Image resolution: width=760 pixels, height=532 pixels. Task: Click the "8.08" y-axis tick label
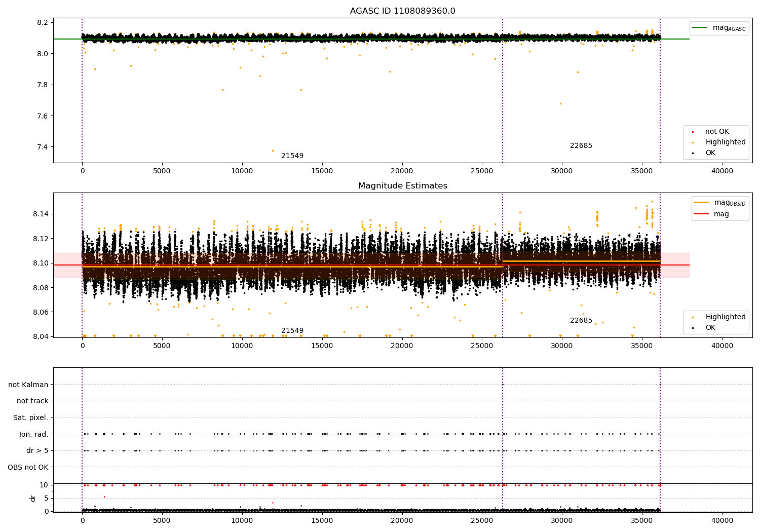pos(41,288)
